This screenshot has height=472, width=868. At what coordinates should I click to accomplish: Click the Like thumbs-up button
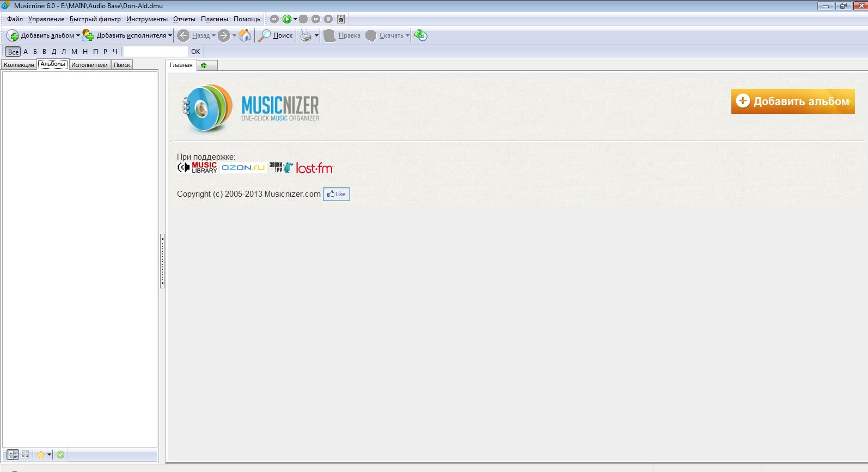[337, 194]
